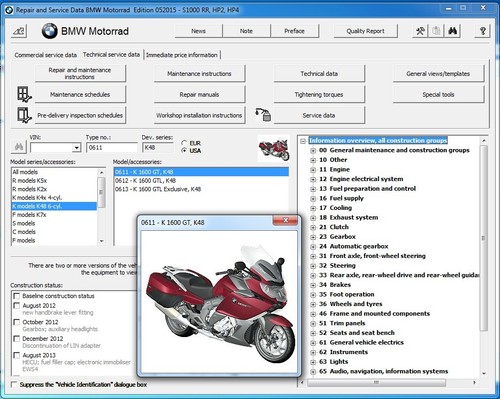Open Service data button
This screenshot has width=500, height=399.
[319, 115]
